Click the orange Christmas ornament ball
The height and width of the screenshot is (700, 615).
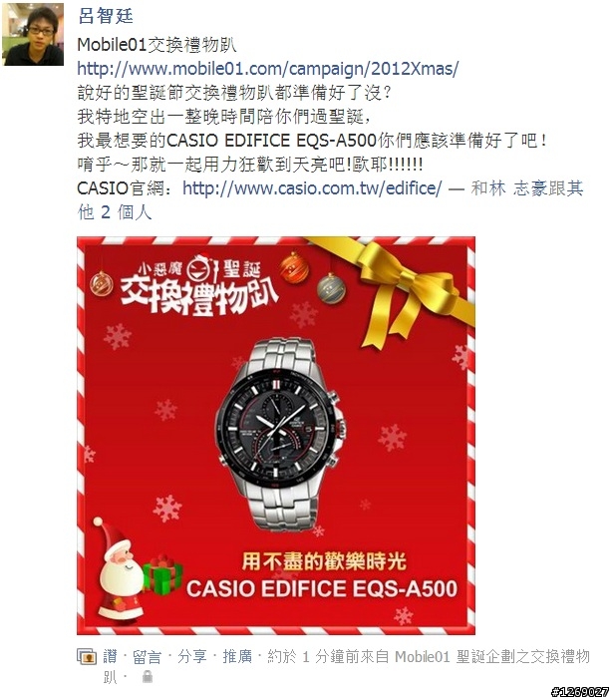(294, 267)
